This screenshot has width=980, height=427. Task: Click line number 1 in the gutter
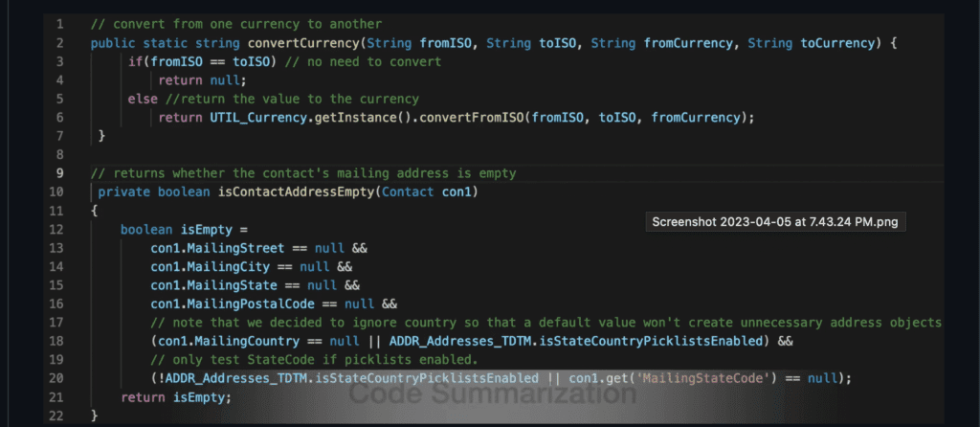click(60, 24)
